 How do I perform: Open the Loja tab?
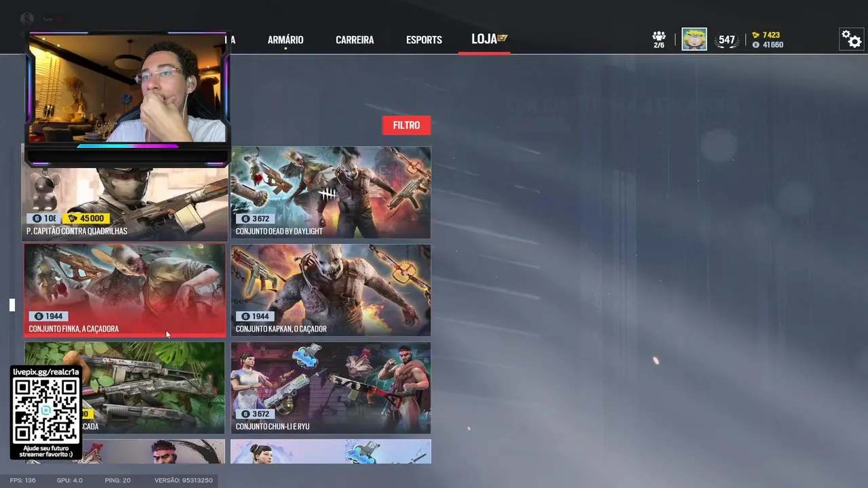[484, 39]
